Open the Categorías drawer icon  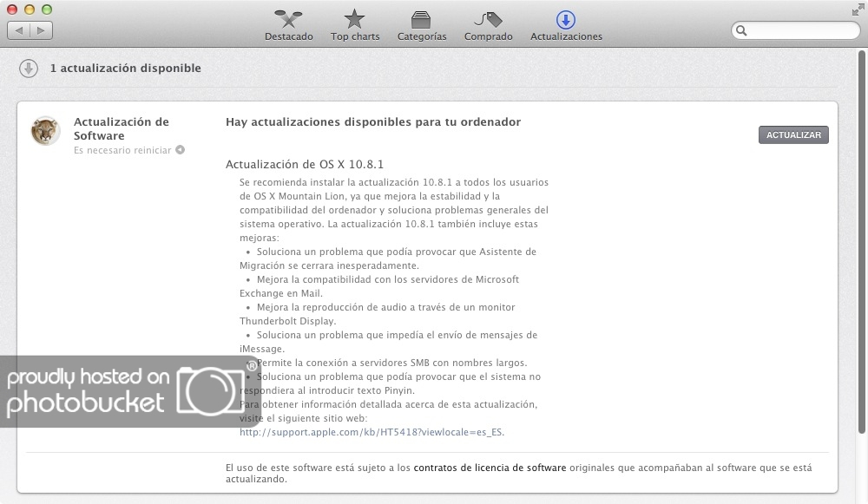[x=421, y=20]
